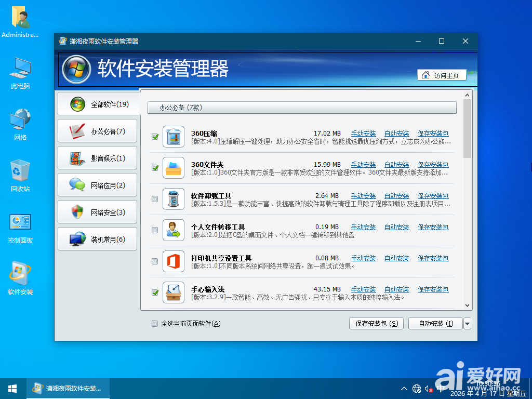Viewport: 532px width, 399px height.
Task: Switch to 影音娱乐(1) category tab
Action: click(x=98, y=158)
